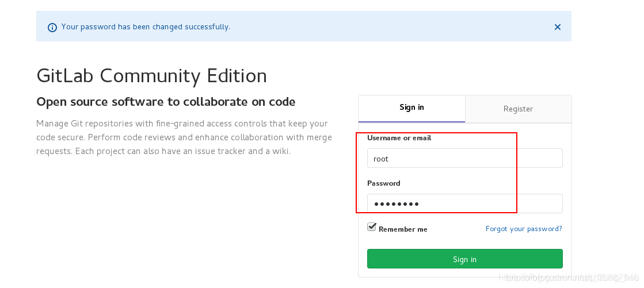Screen dimensions: 644x288
Task: Click the GitLab Community Edition heading
Action: (151, 76)
